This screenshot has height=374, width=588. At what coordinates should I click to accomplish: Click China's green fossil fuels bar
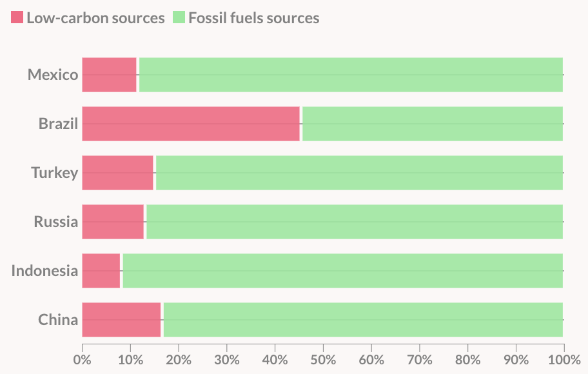[x=363, y=320]
